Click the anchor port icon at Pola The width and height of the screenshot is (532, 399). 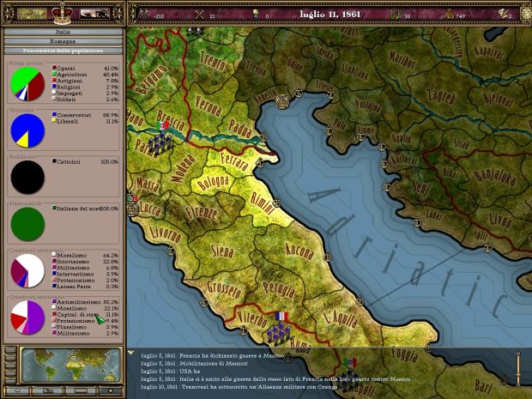[x=328, y=131]
